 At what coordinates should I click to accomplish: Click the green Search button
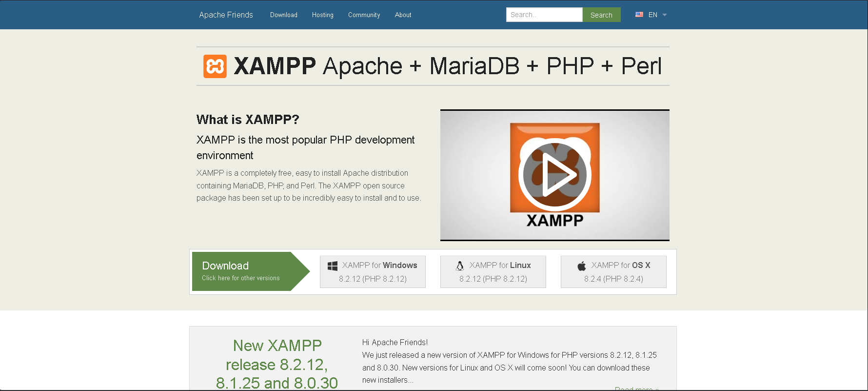pyautogui.click(x=601, y=15)
